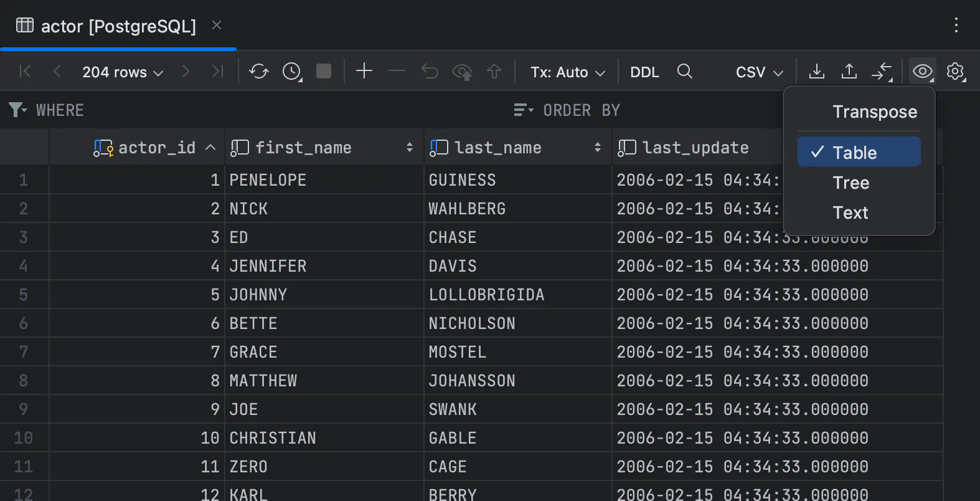
Task: Select the LOLLOBRIGIDA last name cell
Action: (518, 295)
